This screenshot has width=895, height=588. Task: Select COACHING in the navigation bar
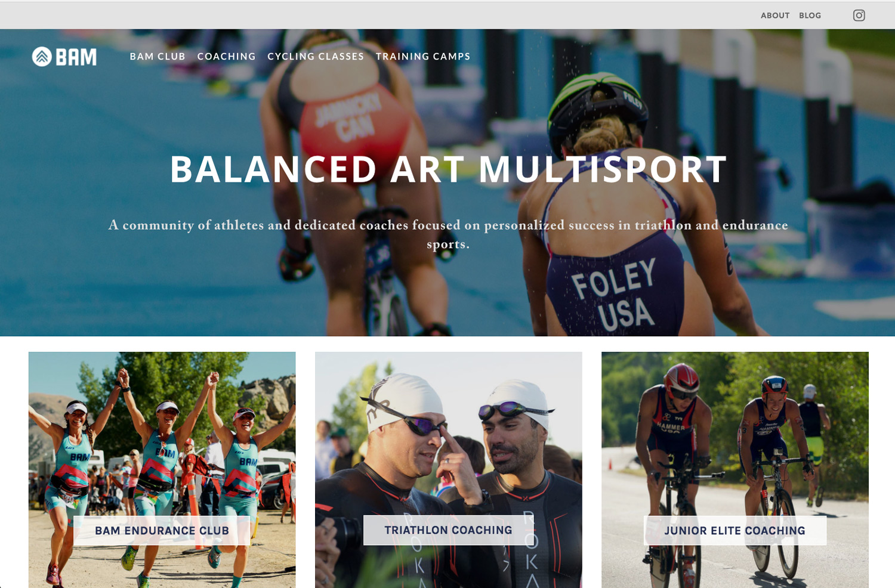pyautogui.click(x=226, y=57)
